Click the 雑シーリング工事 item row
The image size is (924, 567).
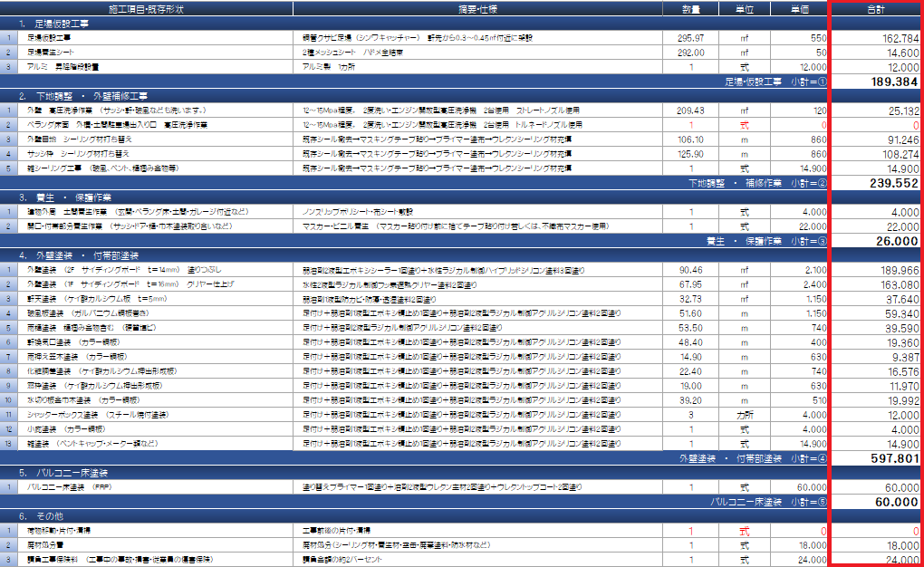155,168
